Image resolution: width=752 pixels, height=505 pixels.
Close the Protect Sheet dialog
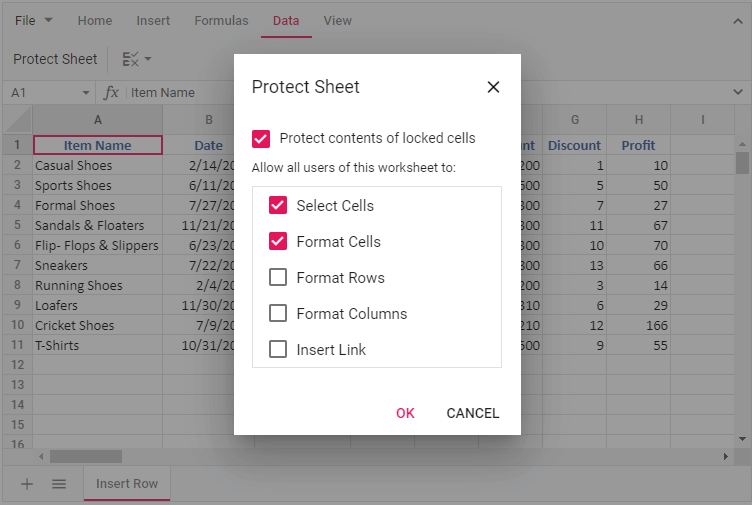pyautogui.click(x=493, y=87)
